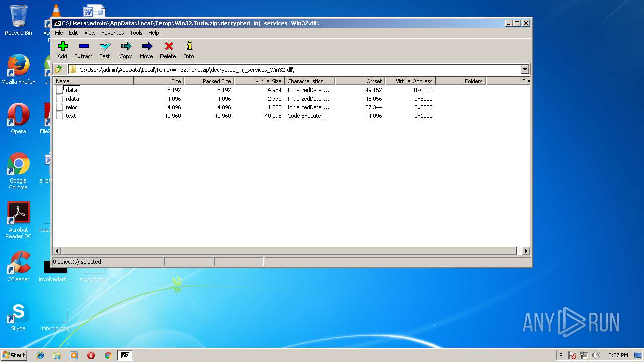Open Windows Explorer taskbar icon
644x362 pixels.
point(57,355)
